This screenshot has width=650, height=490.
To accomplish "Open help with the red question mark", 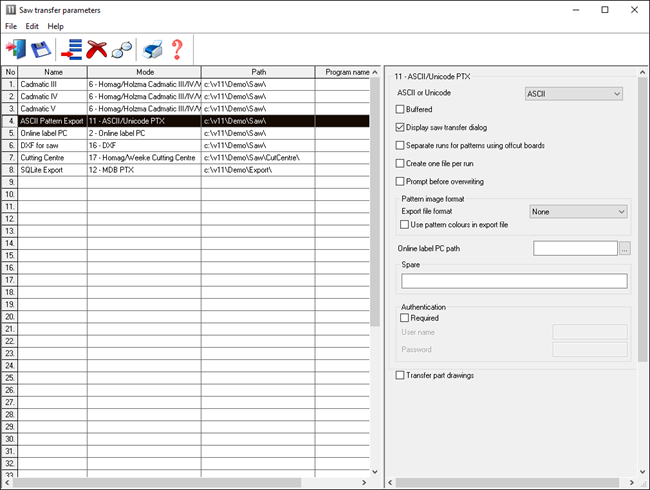I will (177, 48).
